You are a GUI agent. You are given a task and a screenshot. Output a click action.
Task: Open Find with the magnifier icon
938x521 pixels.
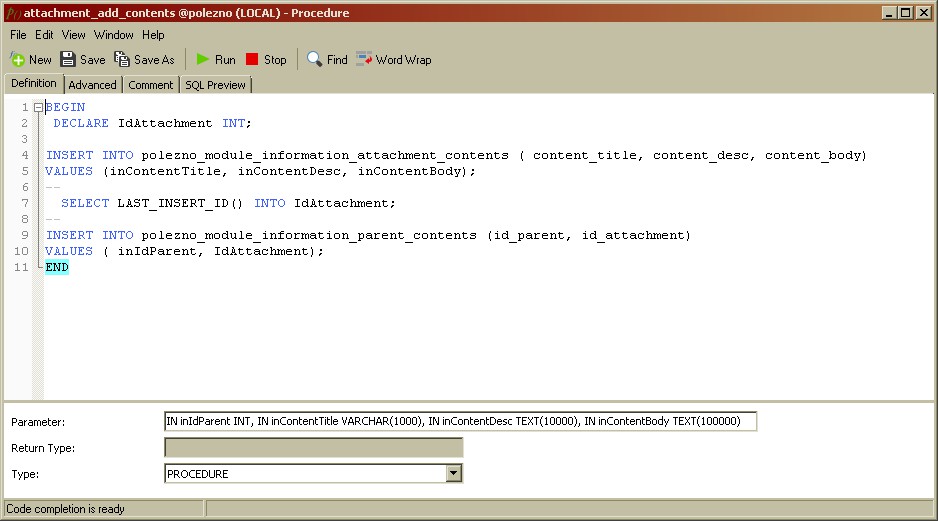[x=314, y=59]
